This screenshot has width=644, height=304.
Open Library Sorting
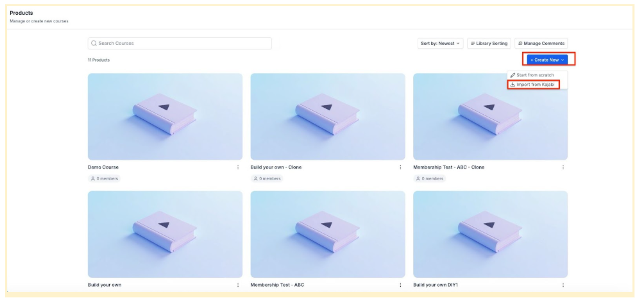(489, 43)
